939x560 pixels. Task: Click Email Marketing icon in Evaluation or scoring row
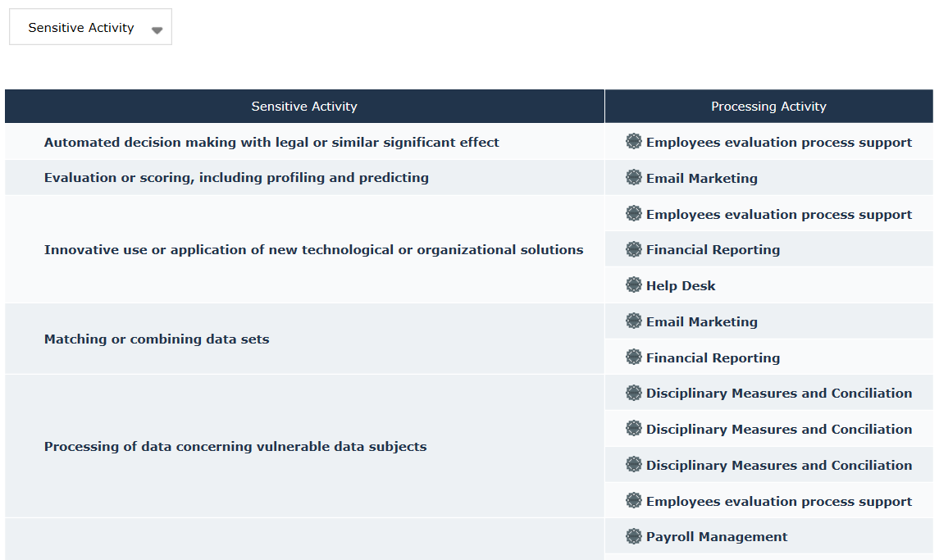(x=634, y=178)
